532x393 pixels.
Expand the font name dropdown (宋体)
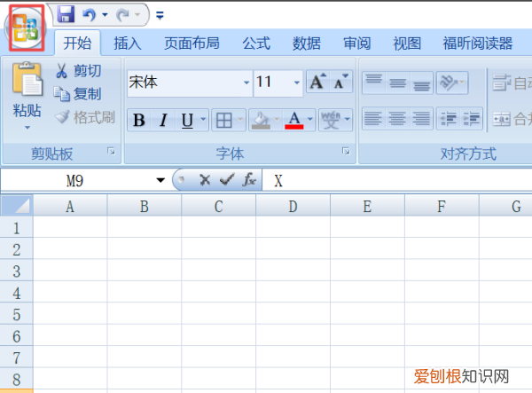coord(246,83)
